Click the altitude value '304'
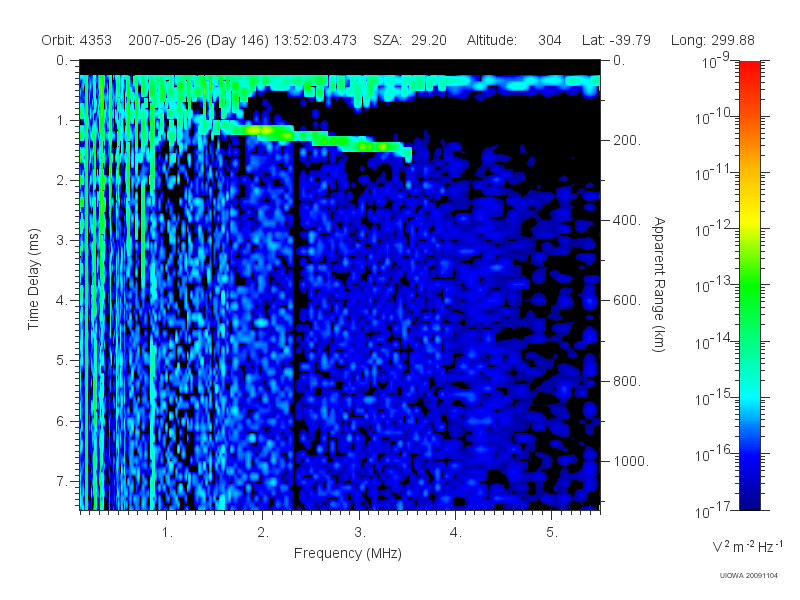The image size is (800, 600). click(x=550, y=40)
